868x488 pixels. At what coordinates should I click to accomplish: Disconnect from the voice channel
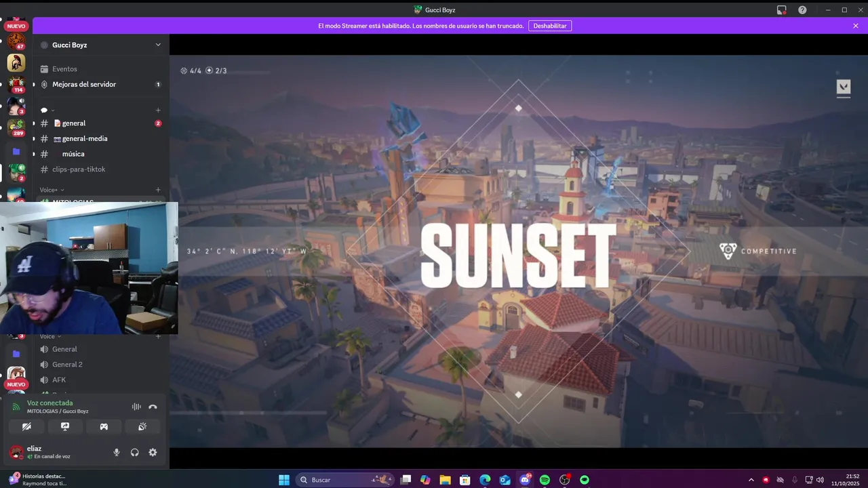point(153,407)
